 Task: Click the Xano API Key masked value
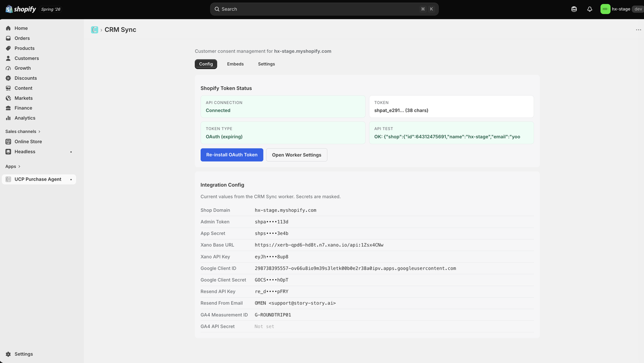272,257
